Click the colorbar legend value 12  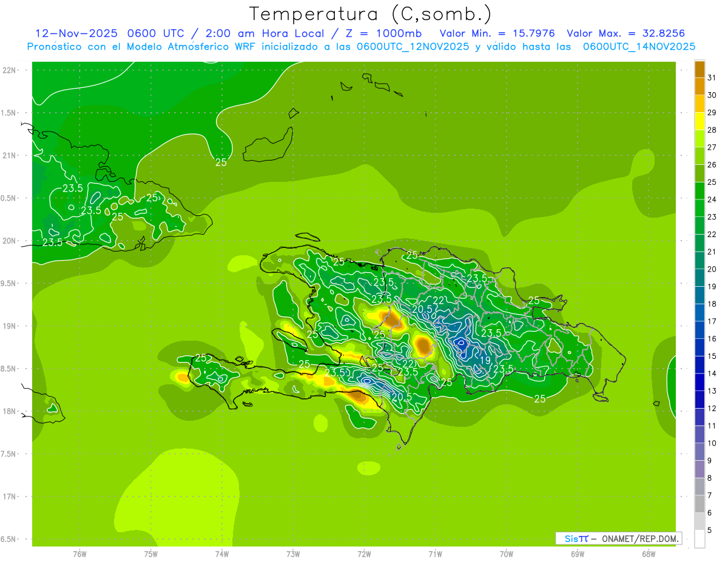[712, 408]
